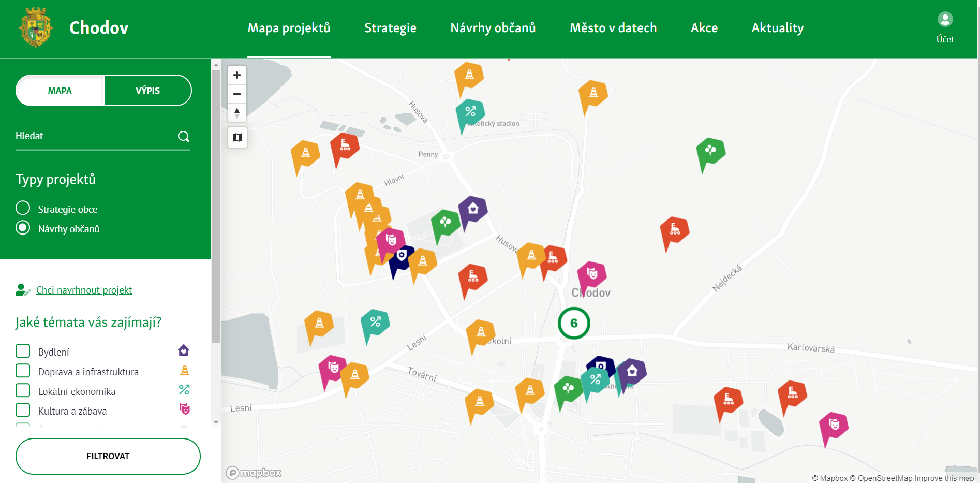This screenshot has width=980, height=483.
Task: Click the teal percent marker by the stadium
Action: click(470, 112)
